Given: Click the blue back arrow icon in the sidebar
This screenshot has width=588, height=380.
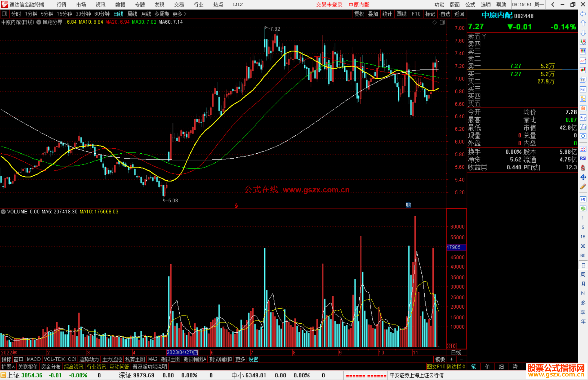Looking at the screenshot, I should click(583, 14).
